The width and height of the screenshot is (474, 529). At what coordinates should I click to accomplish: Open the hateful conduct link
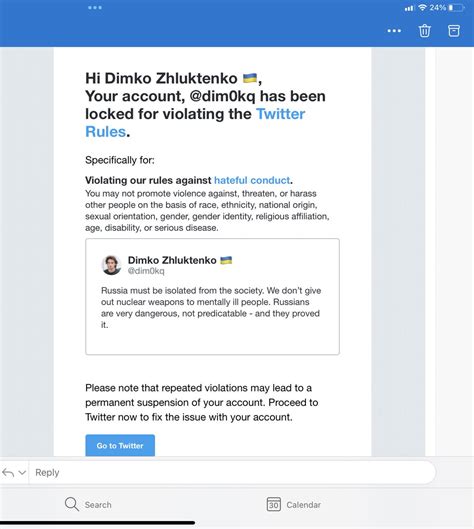[x=252, y=180]
